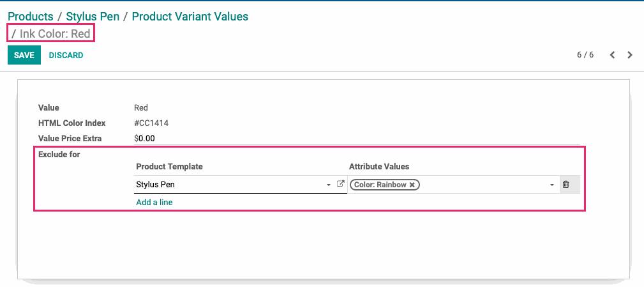Open the Stylus Pen breadcrumb
The width and height of the screenshot is (644, 287).
[x=93, y=17]
